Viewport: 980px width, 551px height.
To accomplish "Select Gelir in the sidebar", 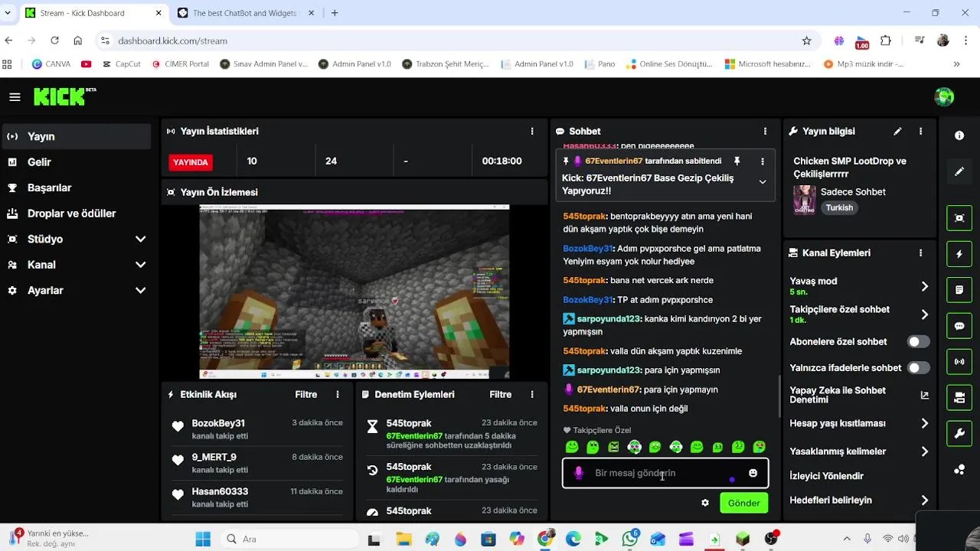I will click(77, 162).
